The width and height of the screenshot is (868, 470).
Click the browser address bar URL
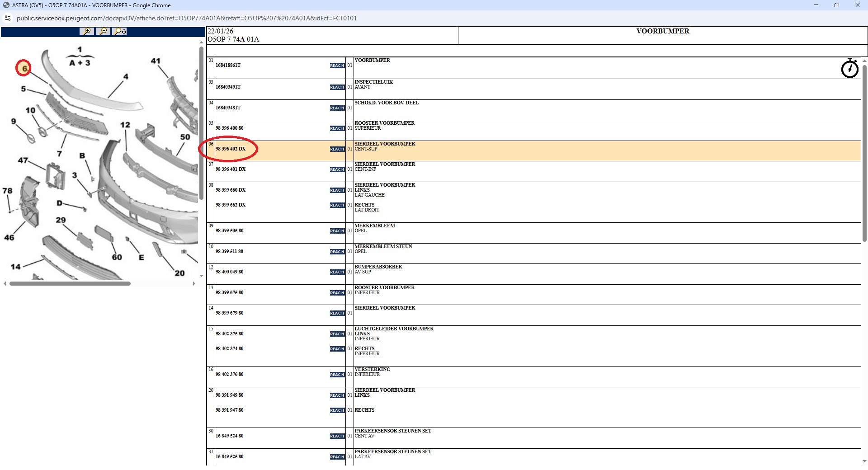pos(186,18)
